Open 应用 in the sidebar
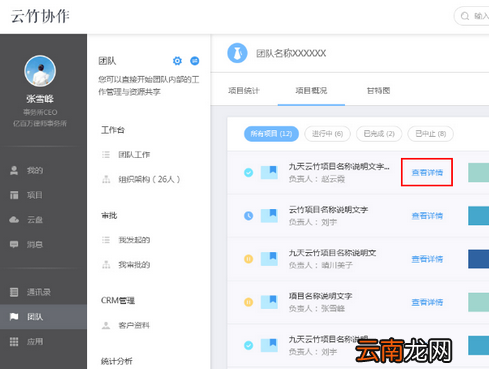 [43, 341]
